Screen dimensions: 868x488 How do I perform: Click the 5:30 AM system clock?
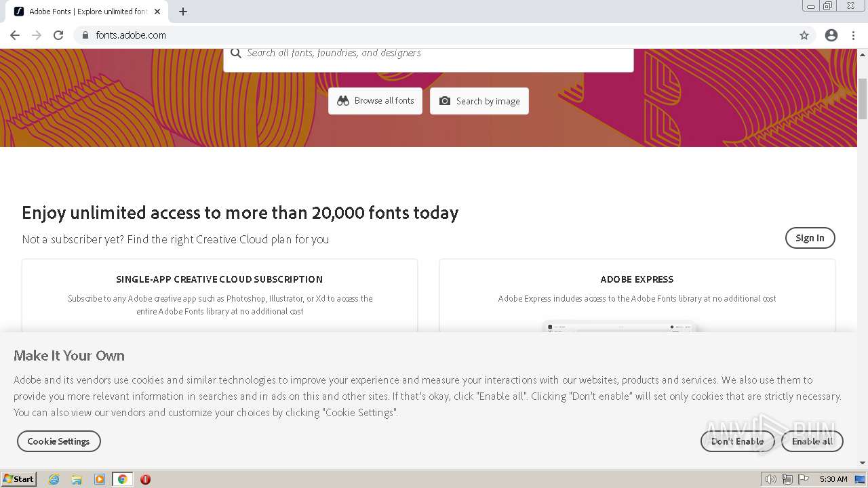pos(833,479)
